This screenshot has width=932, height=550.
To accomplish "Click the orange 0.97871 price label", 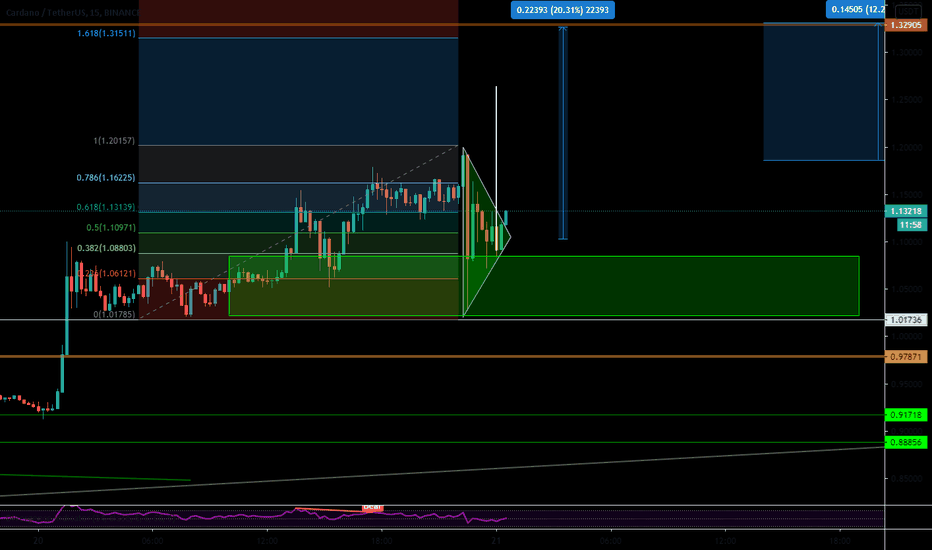I will [906, 357].
